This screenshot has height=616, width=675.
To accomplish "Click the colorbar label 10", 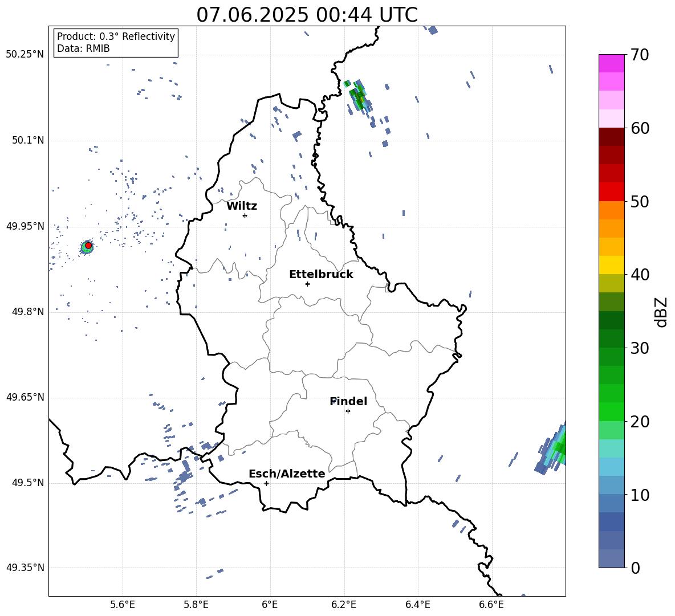I will (640, 495).
